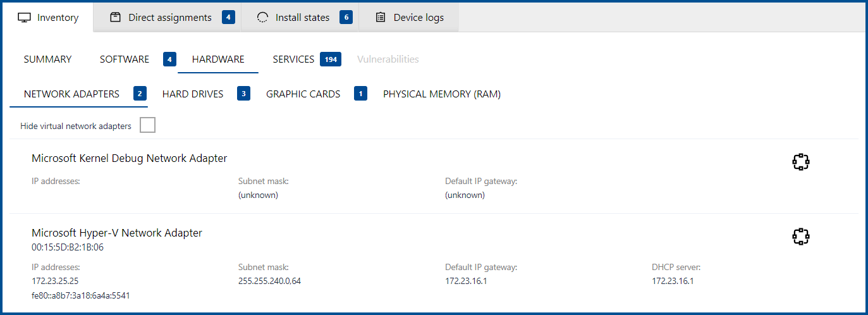
Task: Click the IP address 172.23.25.25
Action: [x=55, y=281]
